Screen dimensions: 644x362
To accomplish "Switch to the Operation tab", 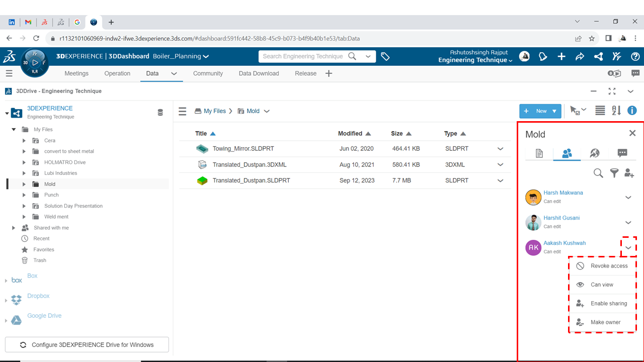I will (117, 73).
